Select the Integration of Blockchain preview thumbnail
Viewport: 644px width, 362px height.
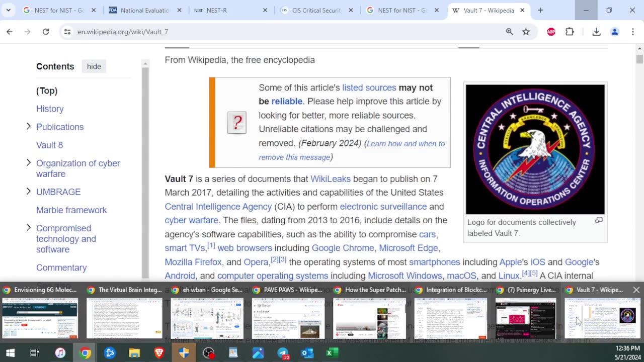451,318
